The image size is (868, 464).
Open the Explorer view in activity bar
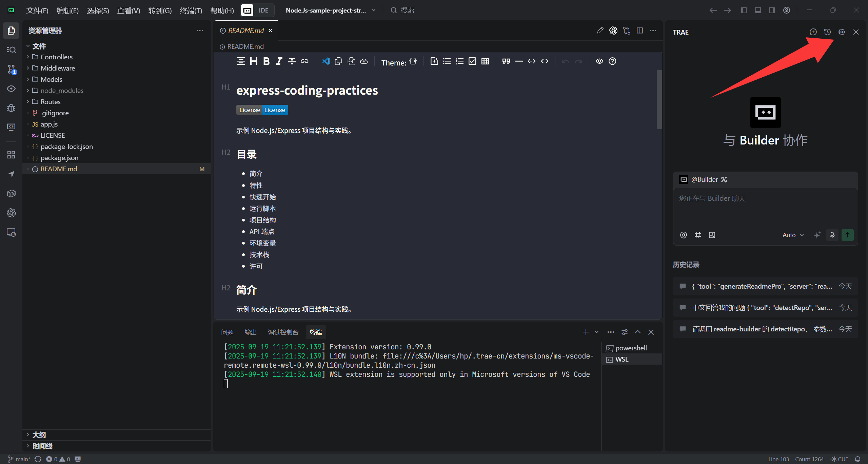(x=11, y=31)
